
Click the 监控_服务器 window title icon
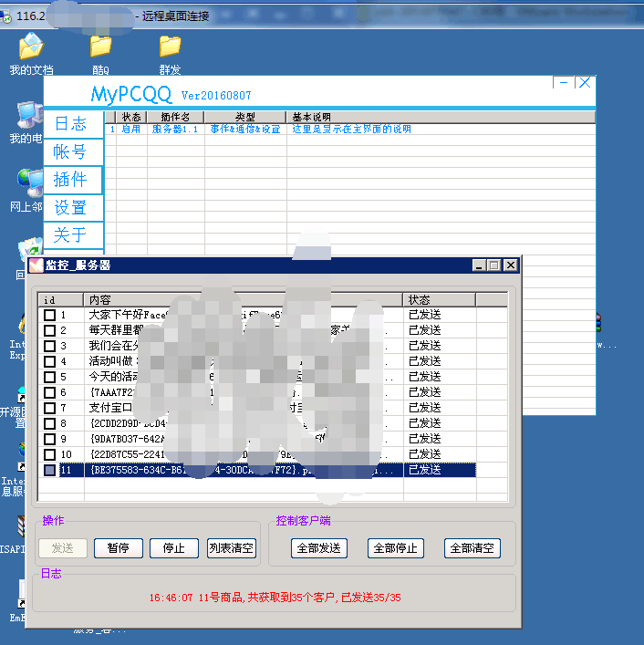pos(36,265)
